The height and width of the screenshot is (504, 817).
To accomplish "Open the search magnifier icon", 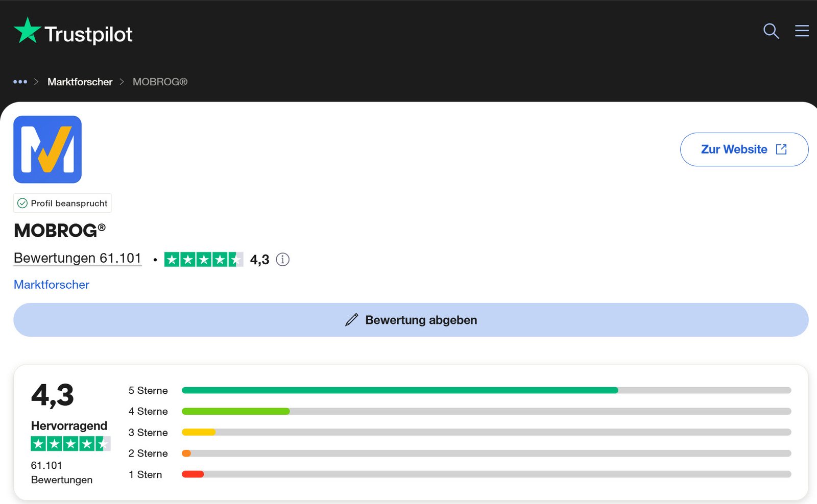I will pyautogui.click(x=771, y=31).
